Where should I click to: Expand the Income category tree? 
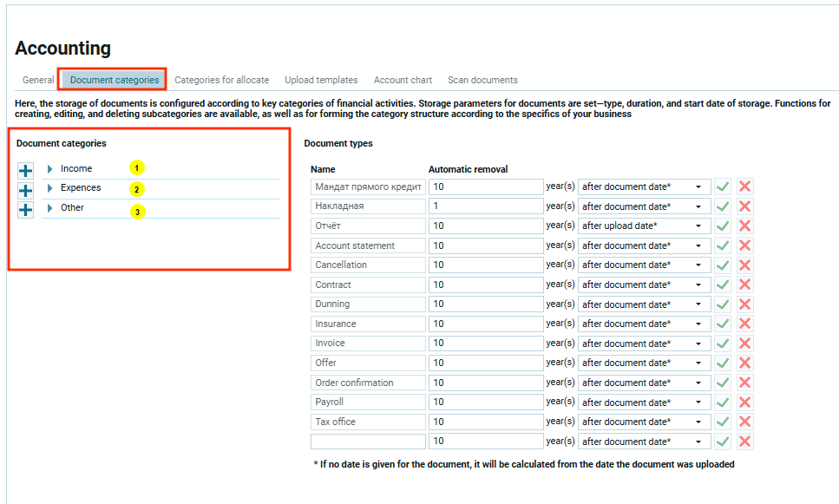50,169
